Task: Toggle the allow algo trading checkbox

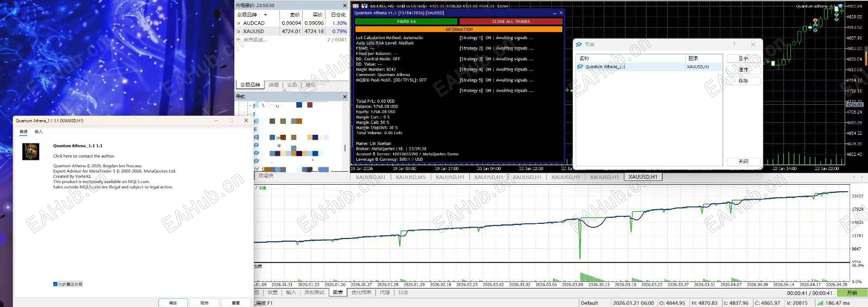Action: [x=55, y=284]
